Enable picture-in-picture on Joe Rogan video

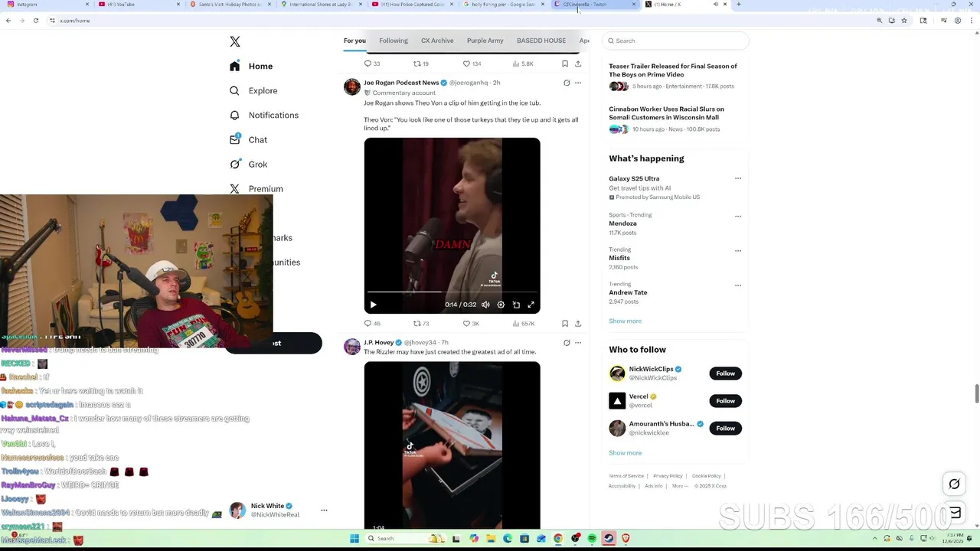point(516,305)
